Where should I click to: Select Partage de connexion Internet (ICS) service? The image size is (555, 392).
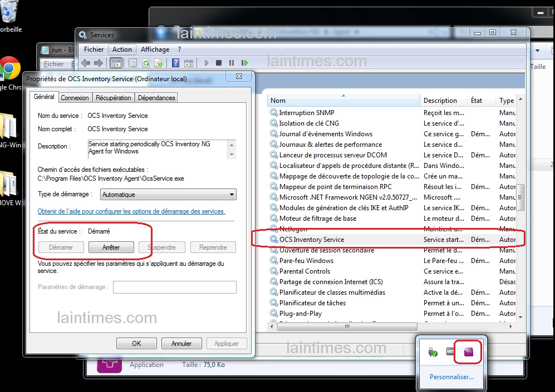coord(392,282)
